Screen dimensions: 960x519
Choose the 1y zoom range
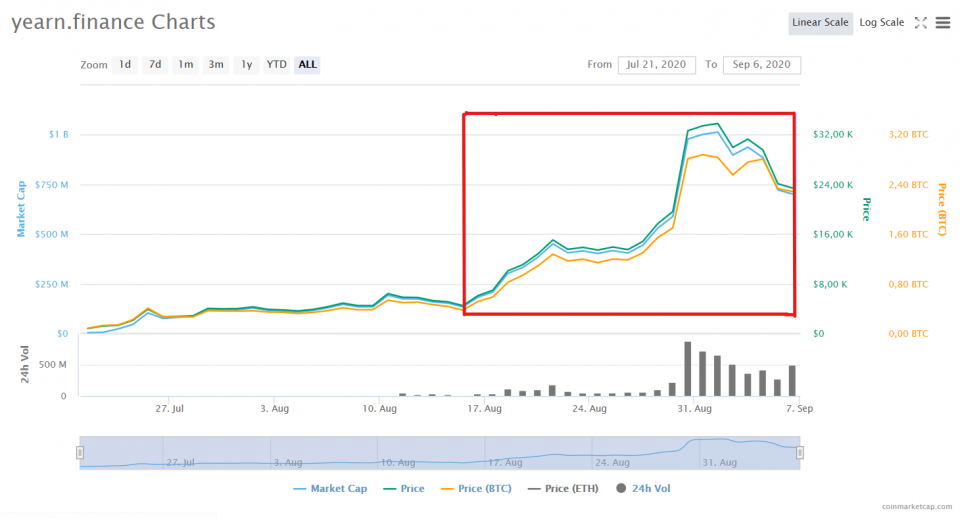tap(247, 65)
